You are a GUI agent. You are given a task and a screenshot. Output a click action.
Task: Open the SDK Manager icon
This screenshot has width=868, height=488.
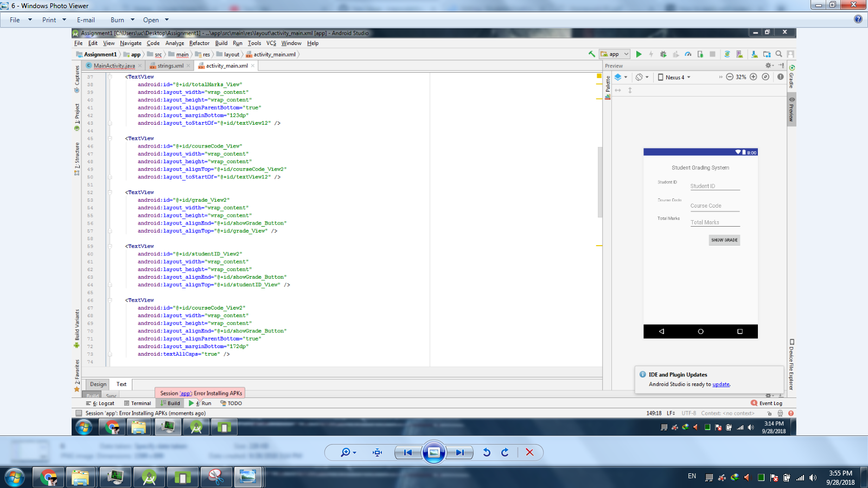(x=754, y=54)
